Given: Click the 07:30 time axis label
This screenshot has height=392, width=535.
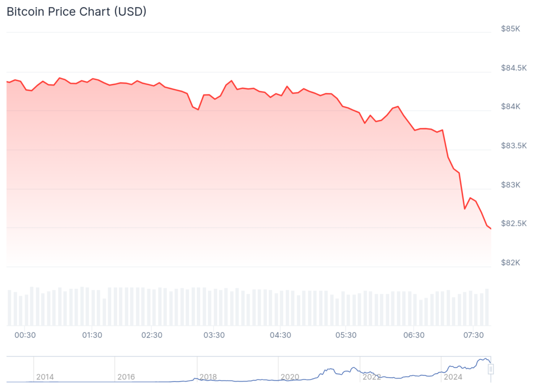Looking at the screenshot, I should coord(473,335).
